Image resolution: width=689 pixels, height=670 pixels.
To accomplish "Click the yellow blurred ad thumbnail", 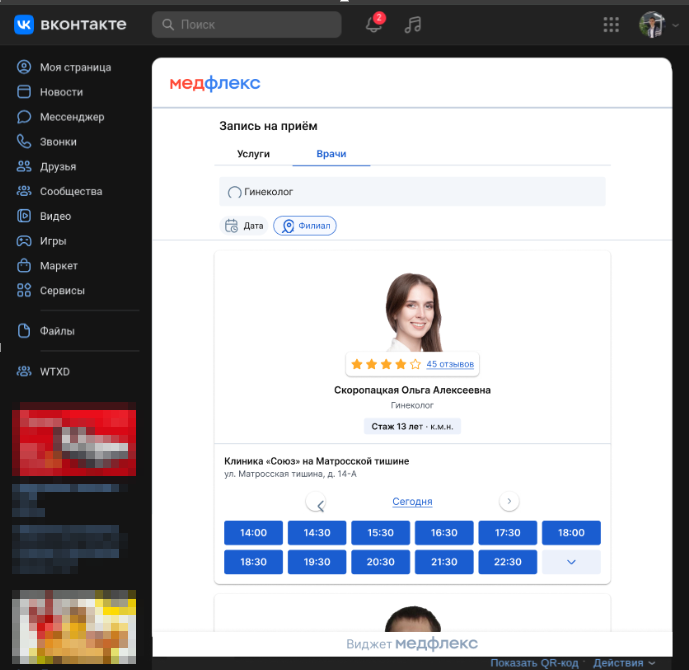I will point(74,627).
